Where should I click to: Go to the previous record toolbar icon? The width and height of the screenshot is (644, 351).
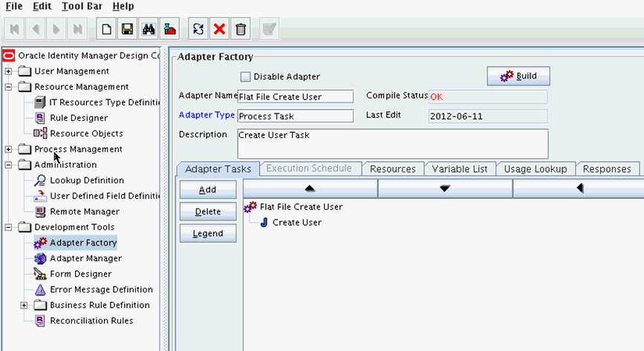point(36,29)
